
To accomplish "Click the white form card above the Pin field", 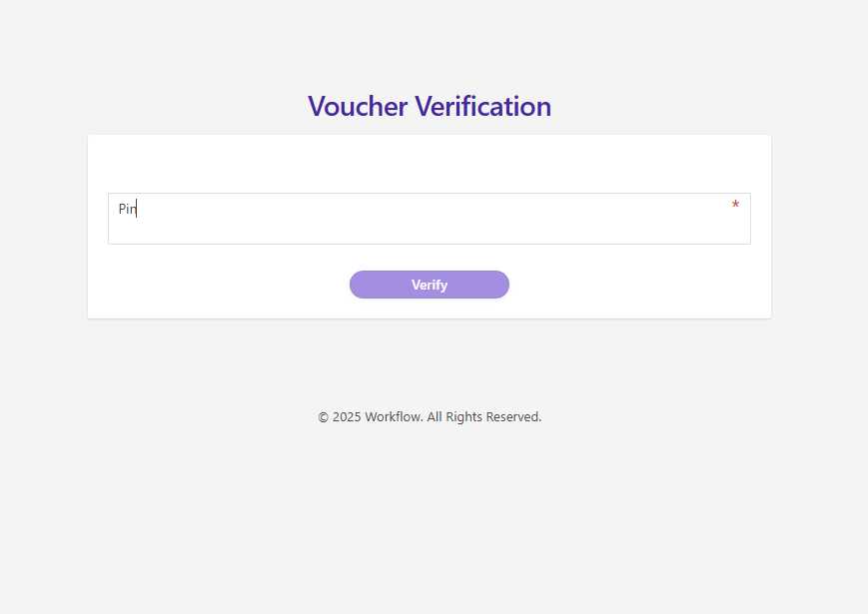I will click(430, 163).
